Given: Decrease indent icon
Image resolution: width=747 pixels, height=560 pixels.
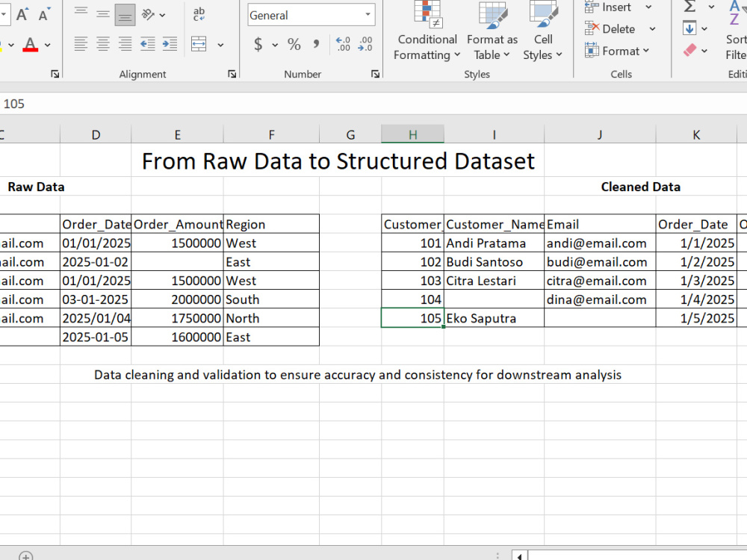Looking at the screenshot, I should tap(148, 44).
